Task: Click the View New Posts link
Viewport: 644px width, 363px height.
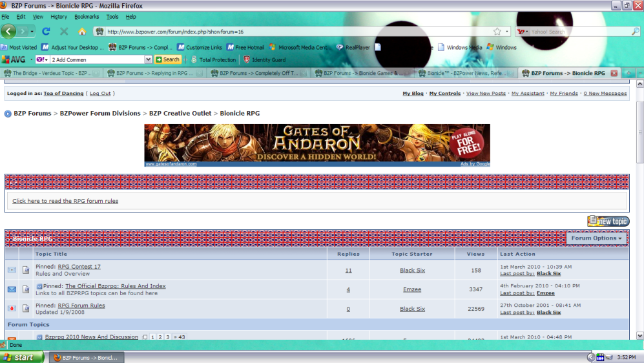Action: point(486,94)
